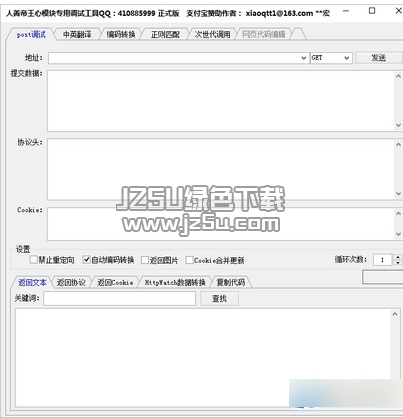The image size is (403, 418).
Task: Open the 返回协议 tab
Action: point(71,282)
